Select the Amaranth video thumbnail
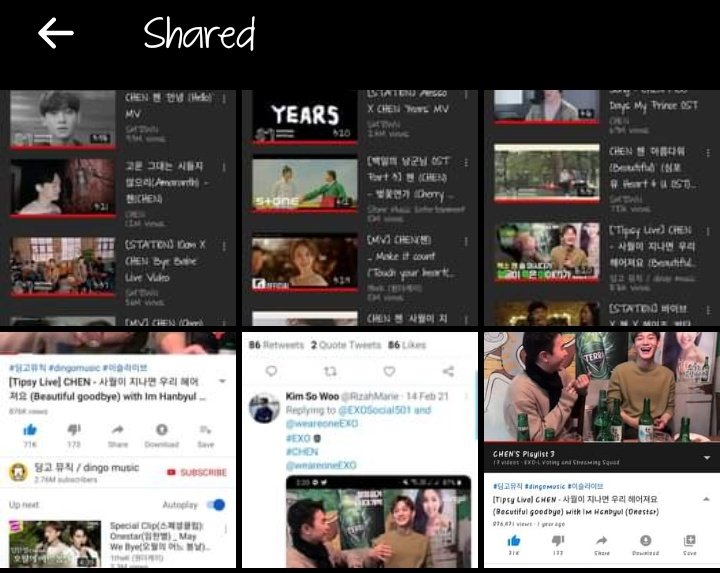This screenshot has height=573, width=720. [x=62, y=187]
